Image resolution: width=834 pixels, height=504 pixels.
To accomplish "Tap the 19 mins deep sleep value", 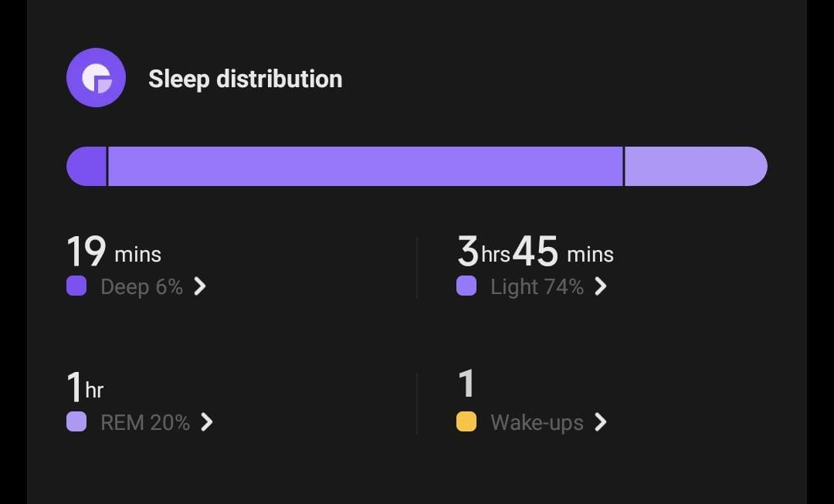I will click(x=114, y=252).
